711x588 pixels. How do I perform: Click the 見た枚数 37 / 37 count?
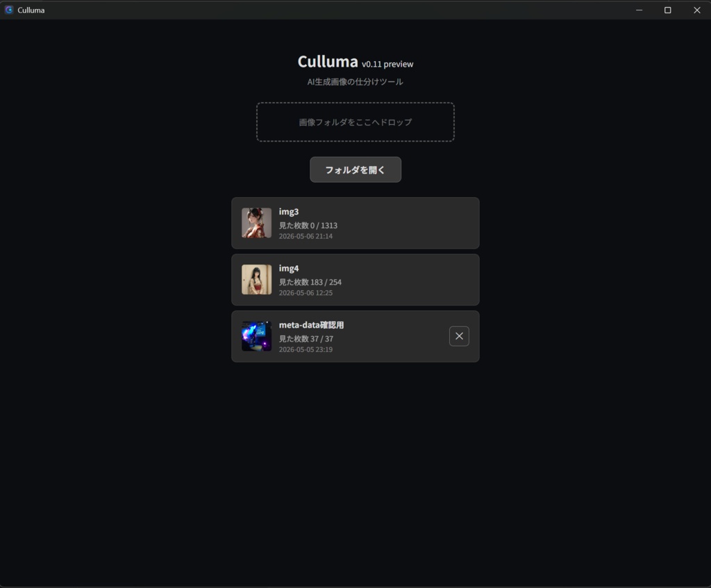[x=306, y=339]
